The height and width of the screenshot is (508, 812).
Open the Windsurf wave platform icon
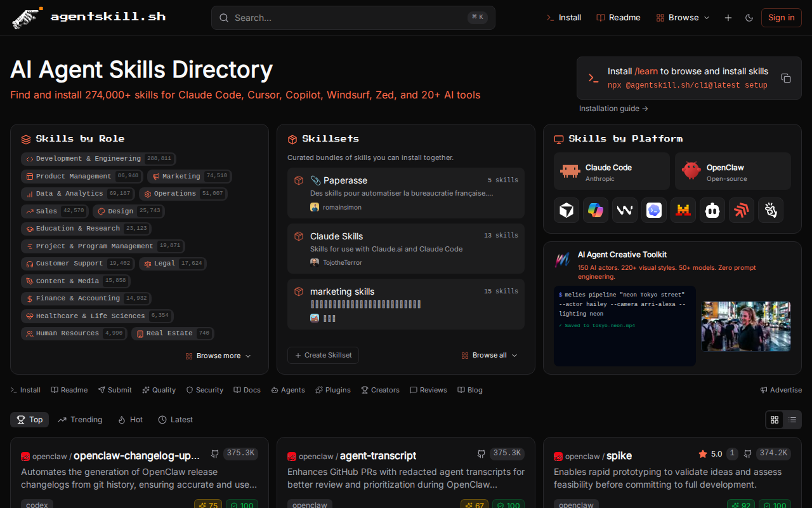624,210
